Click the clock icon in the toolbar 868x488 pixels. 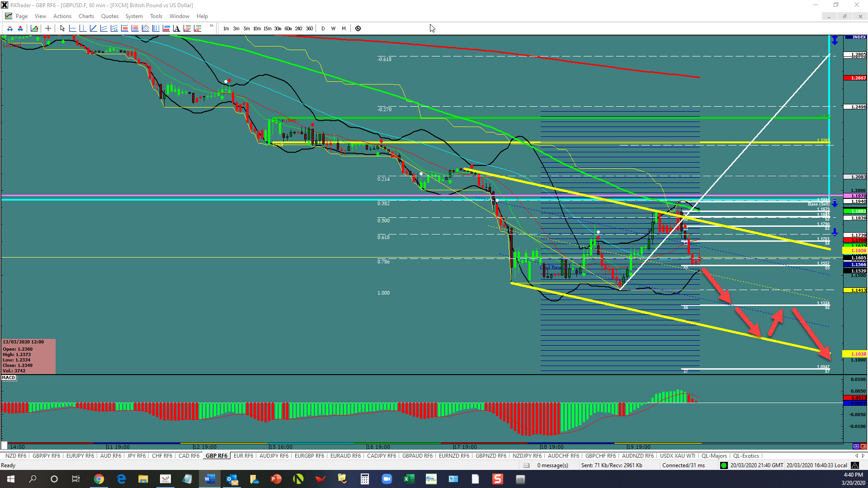tap(358, 28)
